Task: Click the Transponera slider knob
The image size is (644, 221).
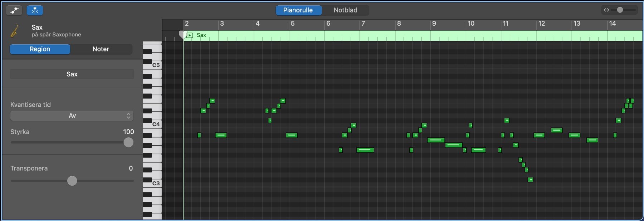Action: [x=72, y=181]
